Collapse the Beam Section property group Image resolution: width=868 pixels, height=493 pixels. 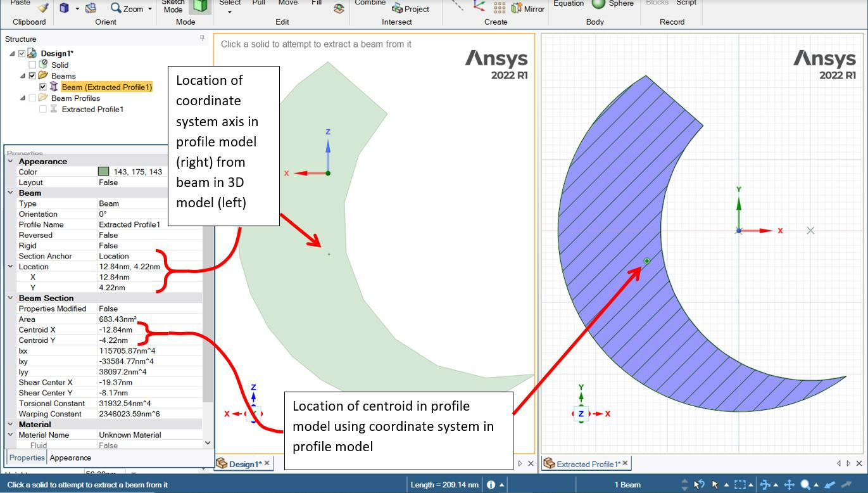tap(10, 298)
